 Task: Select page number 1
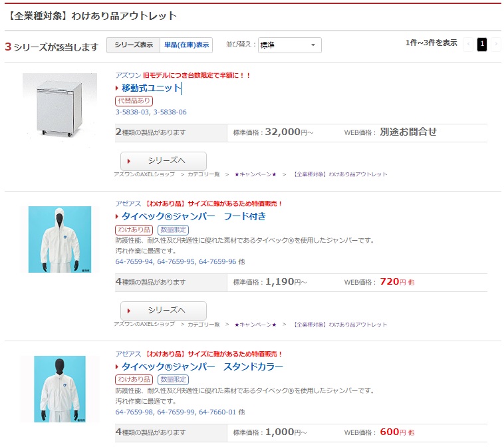pos(482,45)
